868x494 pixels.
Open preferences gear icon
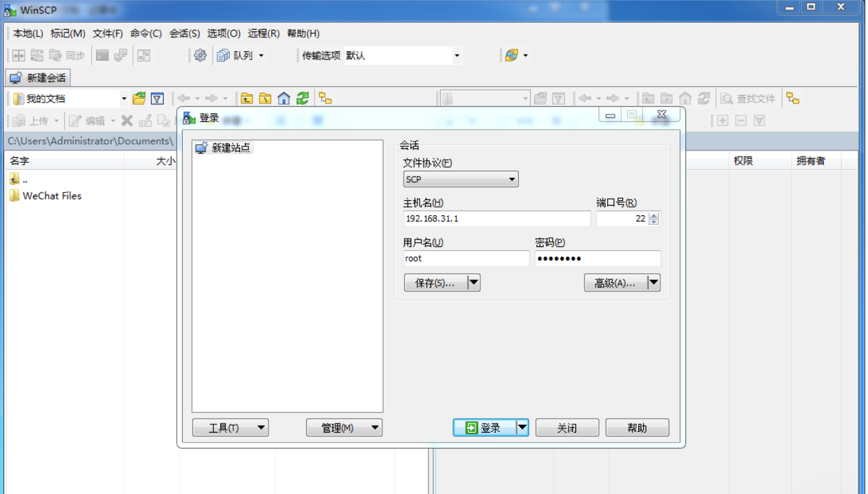coord(200,56)
